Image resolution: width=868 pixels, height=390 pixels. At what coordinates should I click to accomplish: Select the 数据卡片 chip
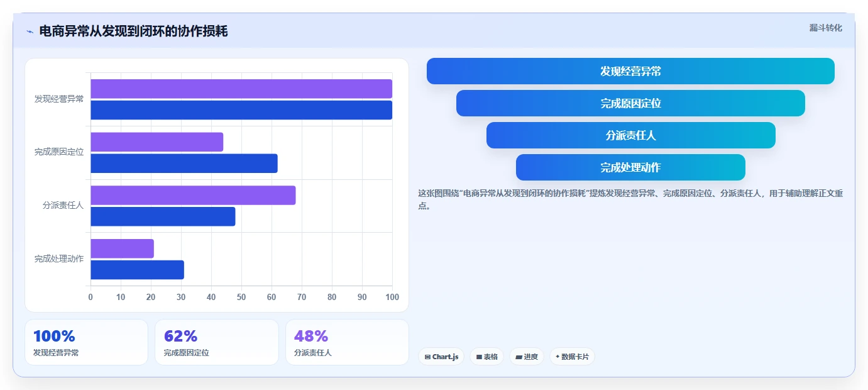click(572, 357)
